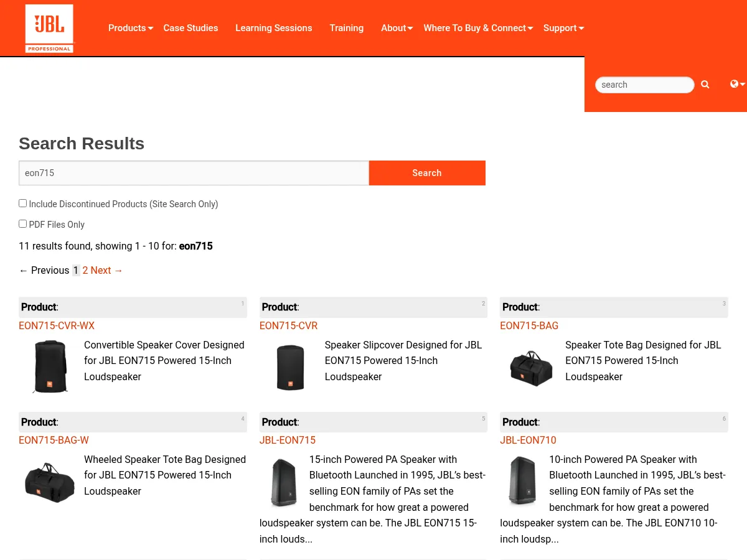This screenshot has width=747, height=560.
Task: Check the EON715-BAG-W bag thumbnail
Action: click(x=50, y=481)
